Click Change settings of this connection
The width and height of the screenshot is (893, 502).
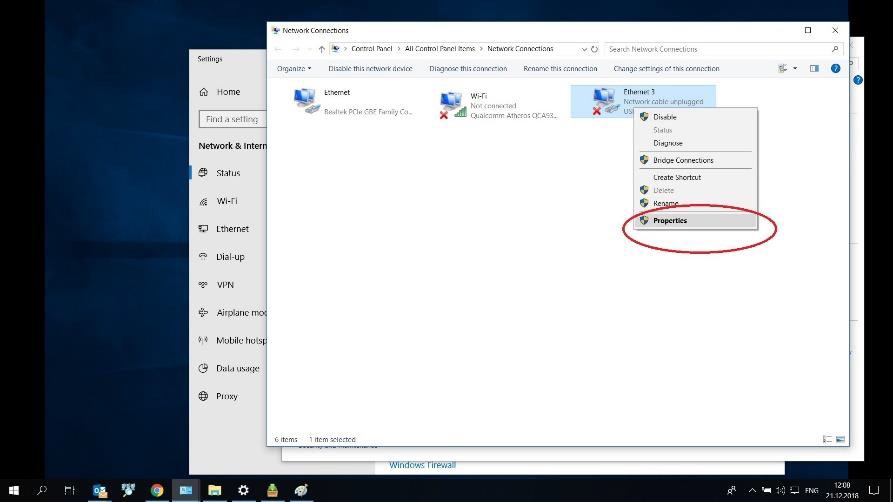(666, 68)
